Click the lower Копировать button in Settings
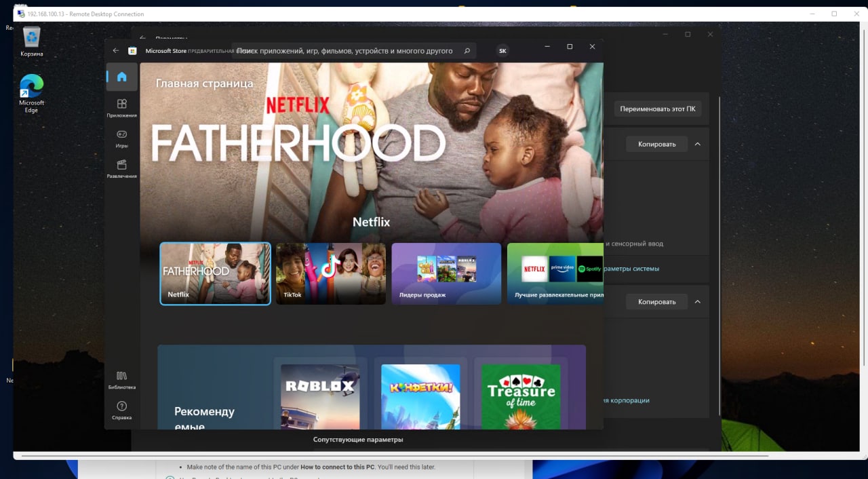Image resolution: width=868 pixels, height=479 pixels. point(656,302)
